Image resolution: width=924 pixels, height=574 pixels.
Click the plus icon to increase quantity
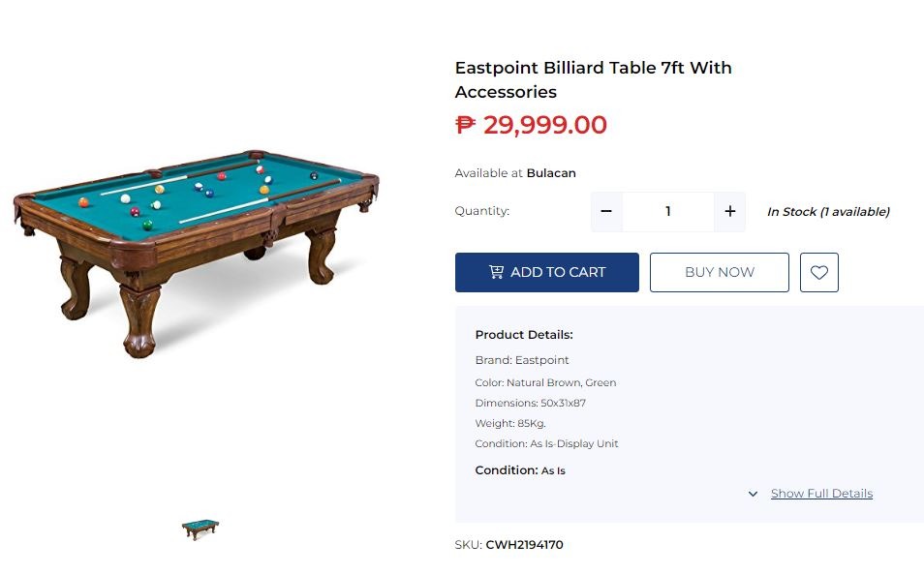729,211
